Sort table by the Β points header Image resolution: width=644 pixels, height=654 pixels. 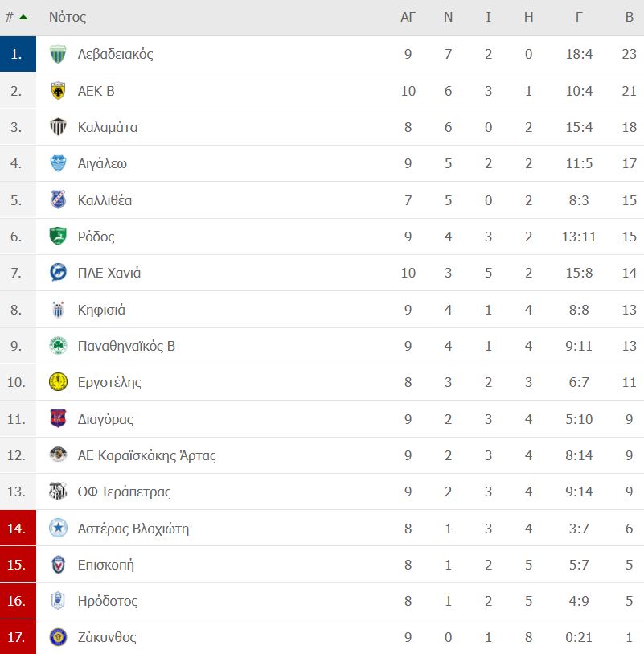[630, 17]
